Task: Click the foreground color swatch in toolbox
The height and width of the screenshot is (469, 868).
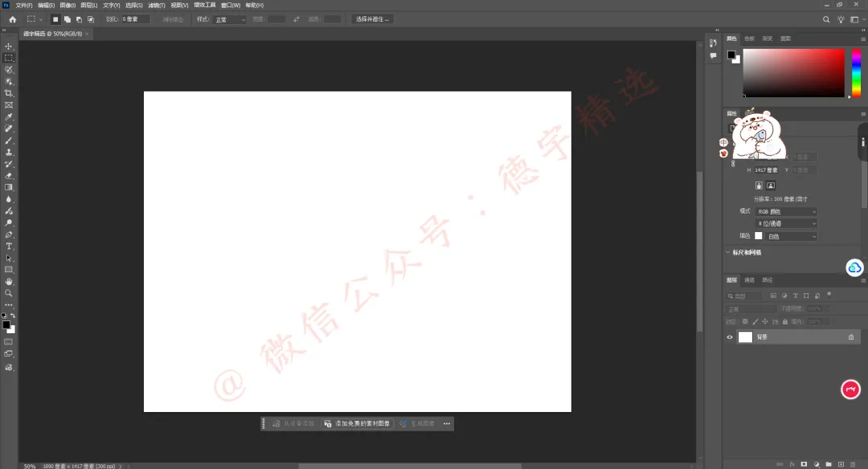Action: pos(6,324)
